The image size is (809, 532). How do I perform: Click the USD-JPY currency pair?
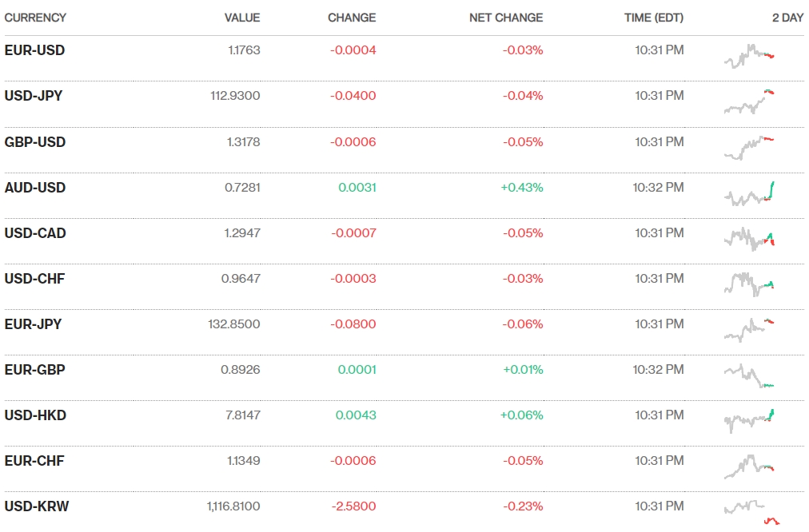[x=34, y=96]
